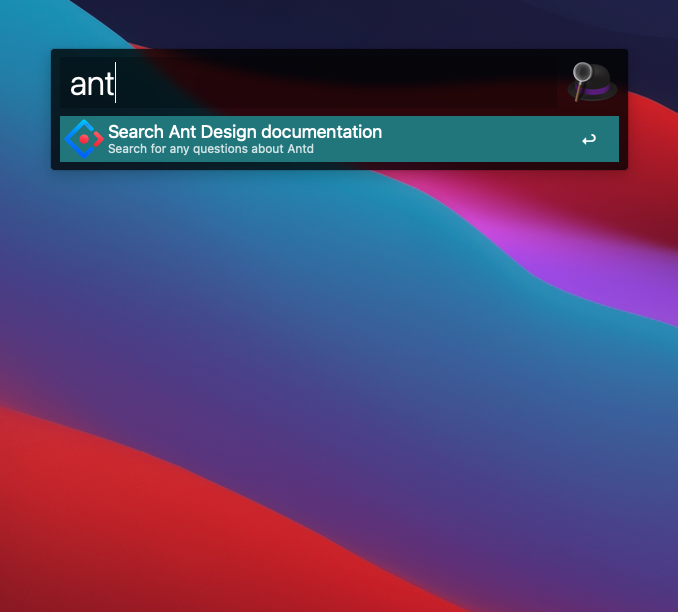This screenshot has width=678, height=612.
Task: Click the 'Search for any questions about Antd' subtitle
Action: click(210, 150)
